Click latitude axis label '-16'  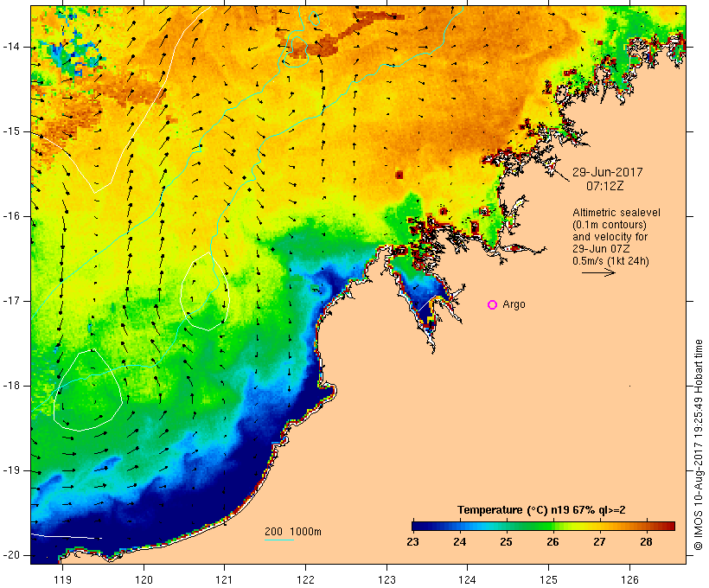(10, 216)
